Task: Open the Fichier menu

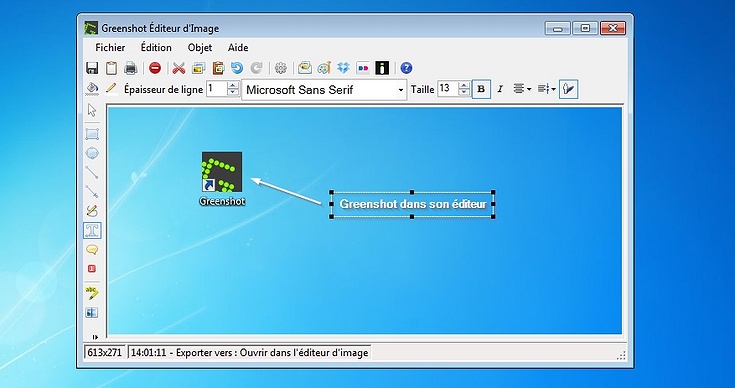Action: [110, 48]
